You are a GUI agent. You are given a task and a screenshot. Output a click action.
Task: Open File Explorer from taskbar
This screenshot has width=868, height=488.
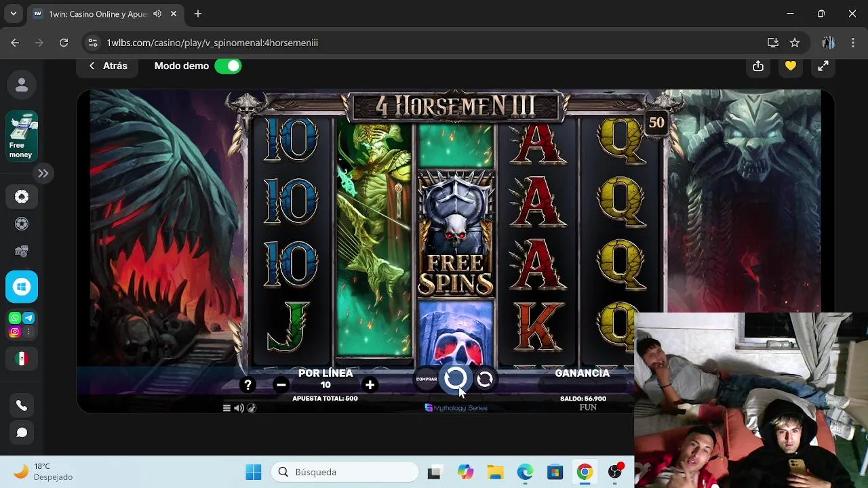coord(495,472)
